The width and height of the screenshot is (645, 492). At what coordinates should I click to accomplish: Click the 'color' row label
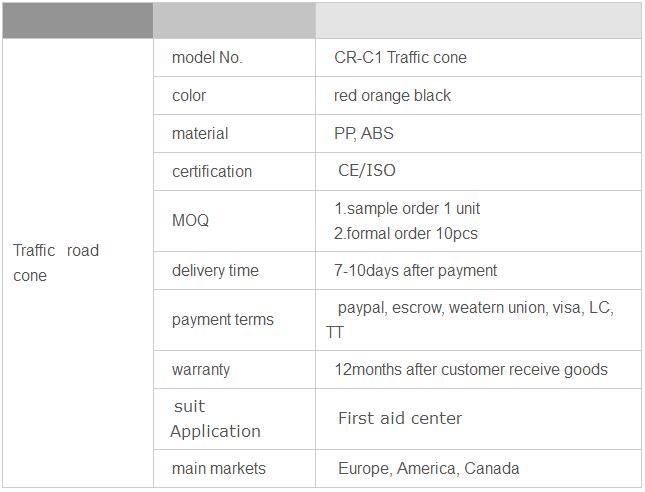(x=189, y=95)
